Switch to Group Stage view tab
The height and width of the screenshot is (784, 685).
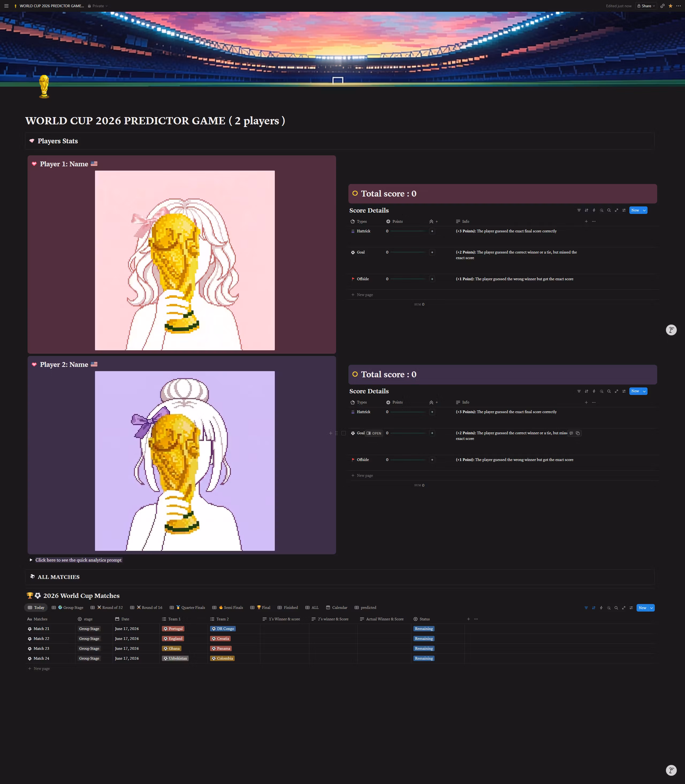(71, 608)
